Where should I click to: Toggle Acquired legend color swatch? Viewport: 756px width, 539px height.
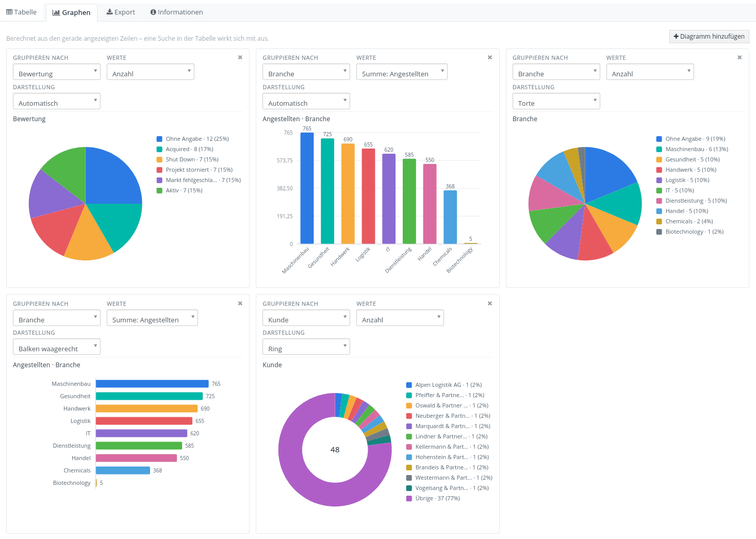(159, 149)
